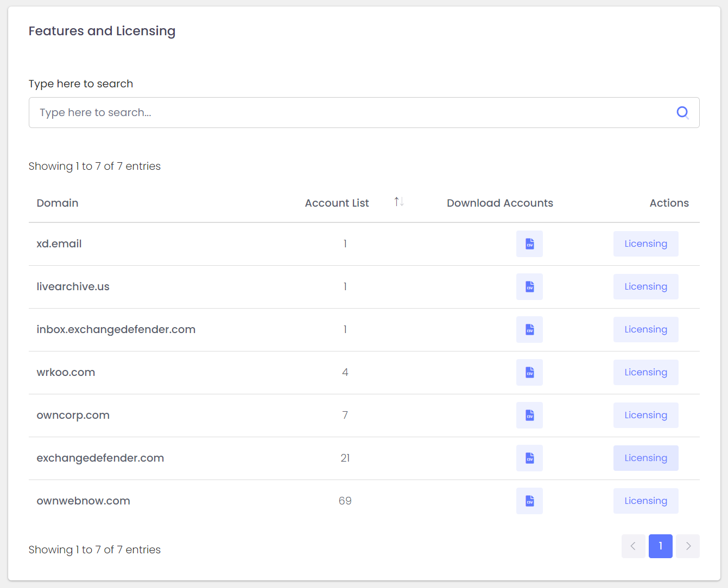Download CSV for xd.email
Viewport: 728px width, 588px height.
(x=529, y=244)
